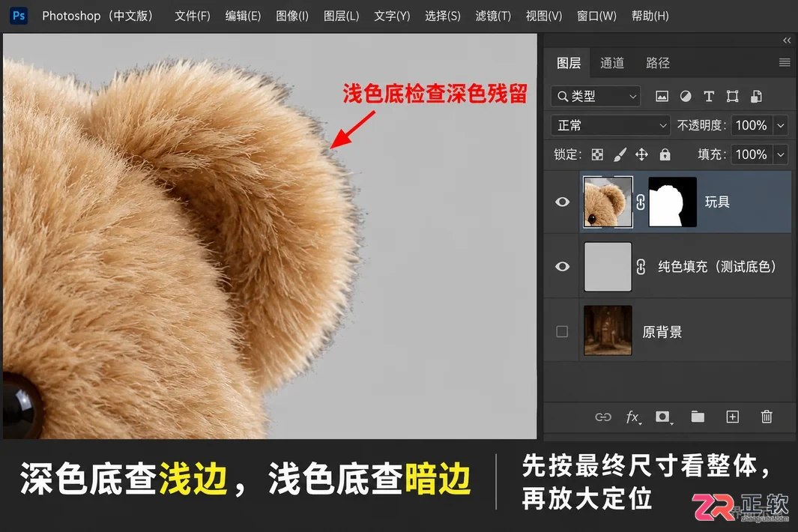The height and width of the screenshot is (532, 798).
Task: Open the fx layer style menu
Action: tap(633, 417)
